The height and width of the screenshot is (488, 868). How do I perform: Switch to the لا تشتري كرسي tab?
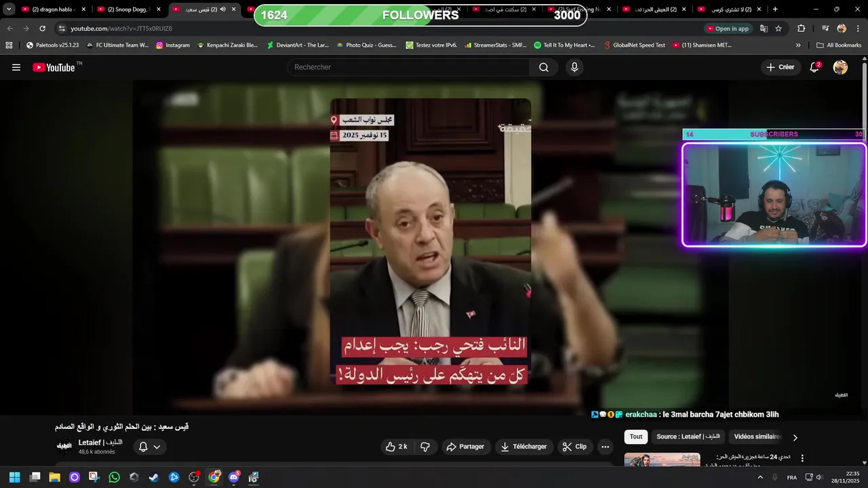[x=729, y=9]
